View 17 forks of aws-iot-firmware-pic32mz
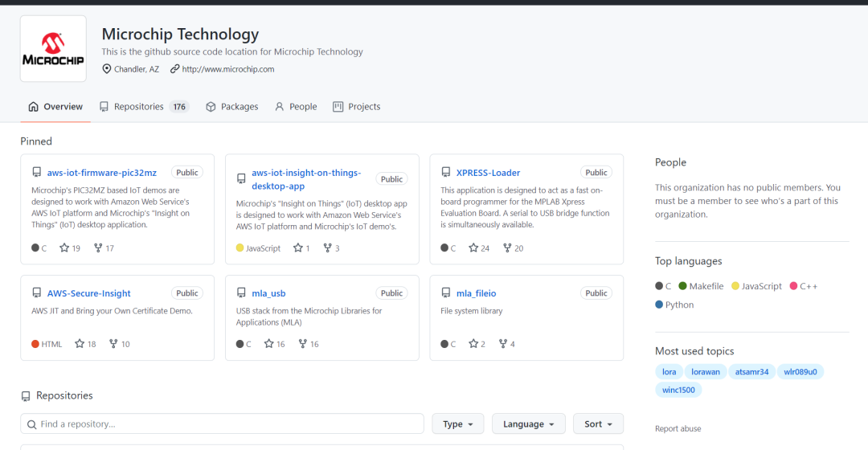 click(104, 248)
